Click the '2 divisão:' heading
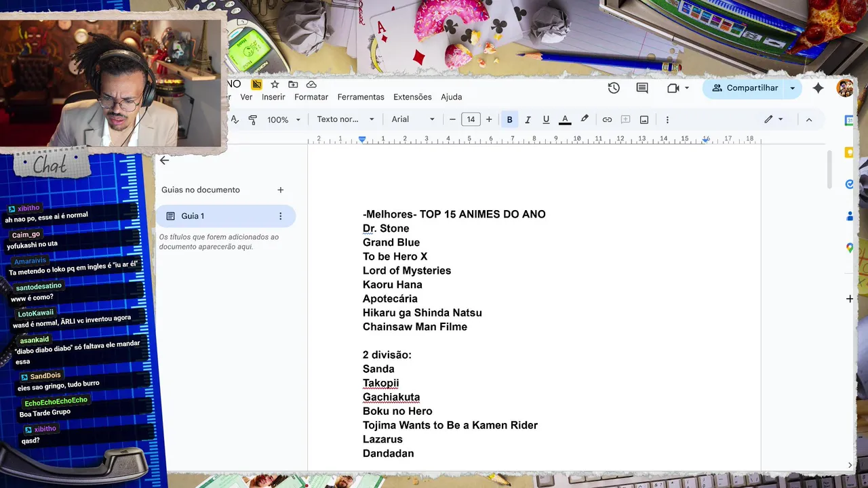Image resolution: width=868 pixels, height=488 pixels. [x=387, y=355]
